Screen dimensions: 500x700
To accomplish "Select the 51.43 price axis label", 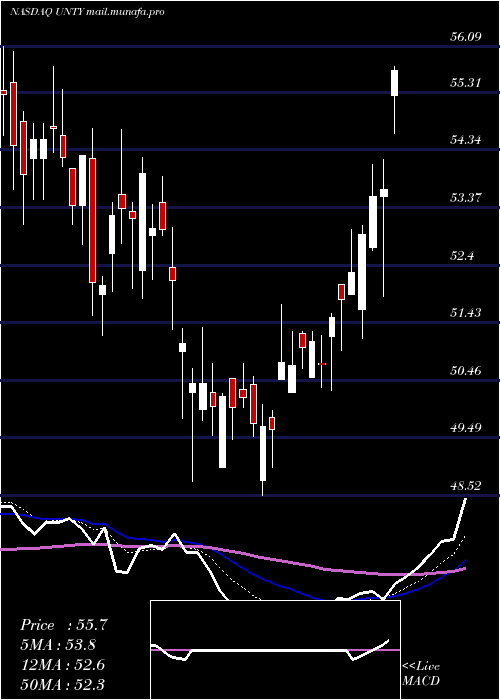I will pyautogui.click(x=465, y=312).
